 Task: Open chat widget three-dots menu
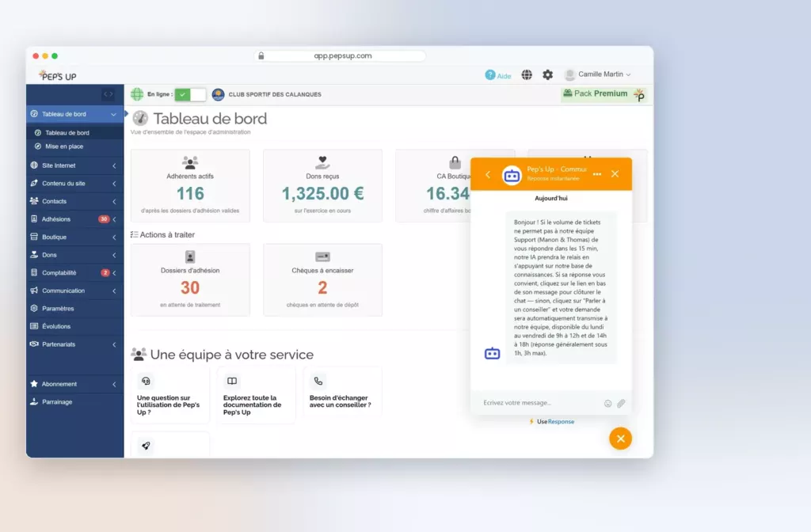tap(597, 174)
